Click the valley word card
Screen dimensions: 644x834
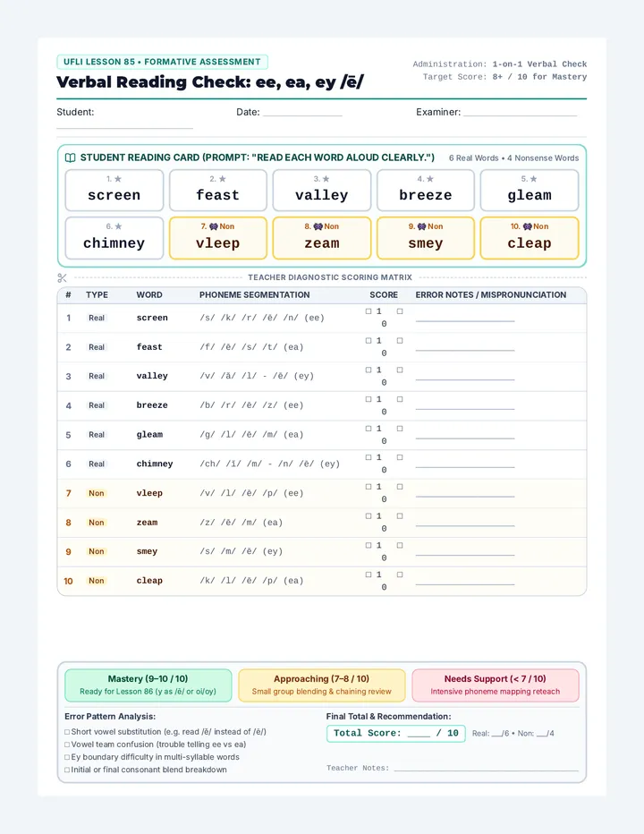322,191
